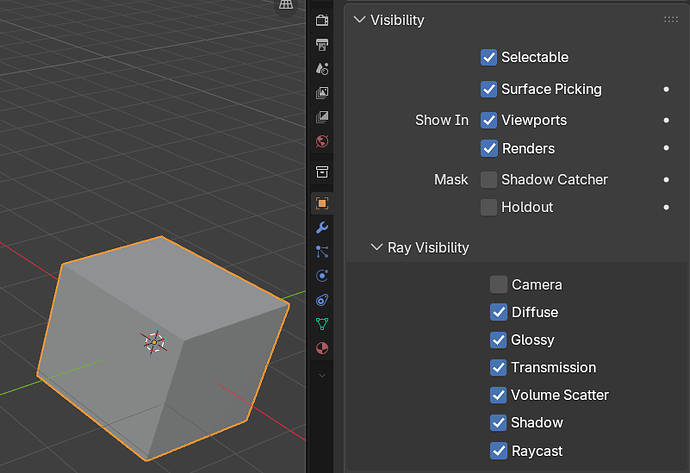
Task: Click animate dot next to Viewports
Action: [x=666, y=120]
